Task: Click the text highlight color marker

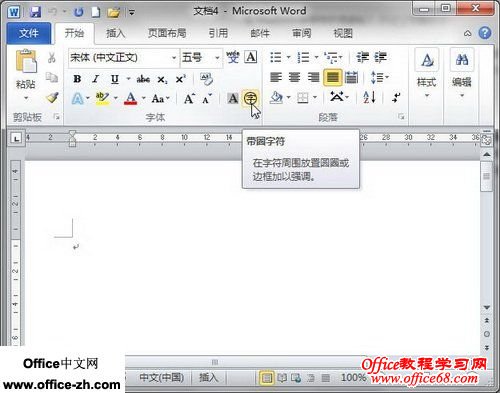Action: click(x=102, y=98)
